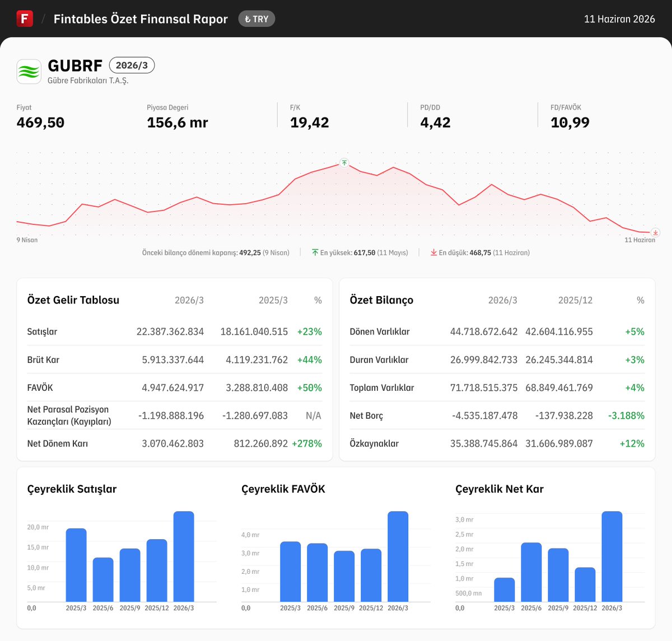Screen dimensions: 672x641
Task: Click the PD/DD value 4,42
Action: click(x=436, y=123)
